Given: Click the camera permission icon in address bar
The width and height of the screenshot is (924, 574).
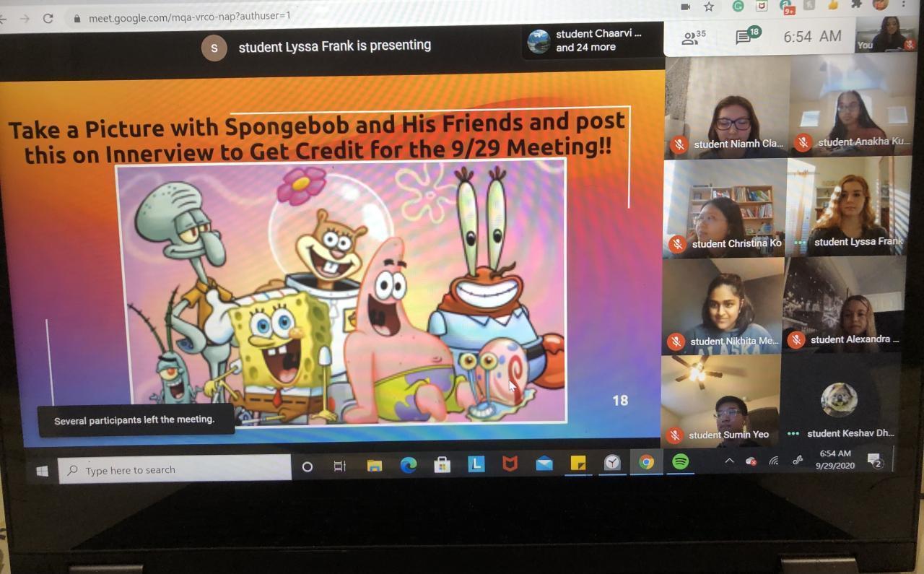Looking at the screenshot, I should (685, 6).
